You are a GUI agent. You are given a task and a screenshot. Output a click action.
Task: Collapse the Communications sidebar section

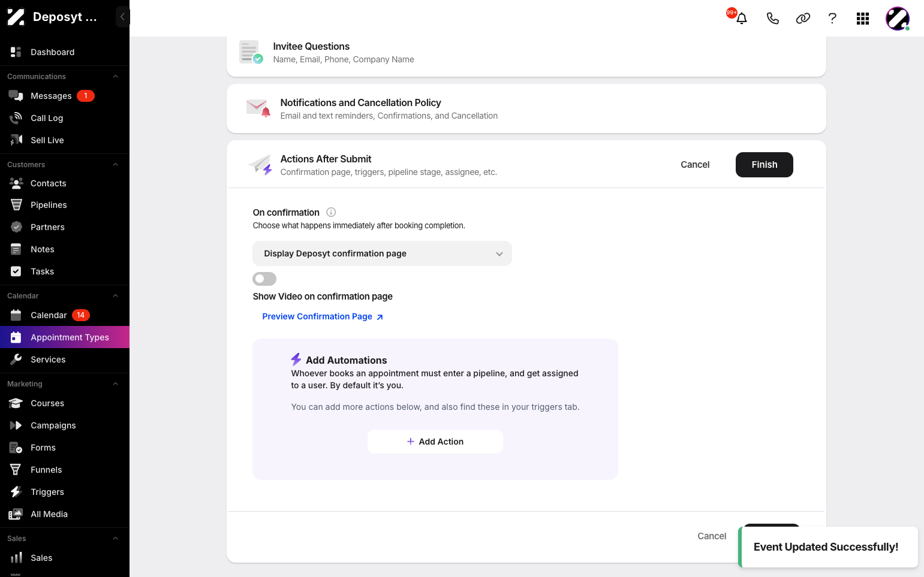116,77
